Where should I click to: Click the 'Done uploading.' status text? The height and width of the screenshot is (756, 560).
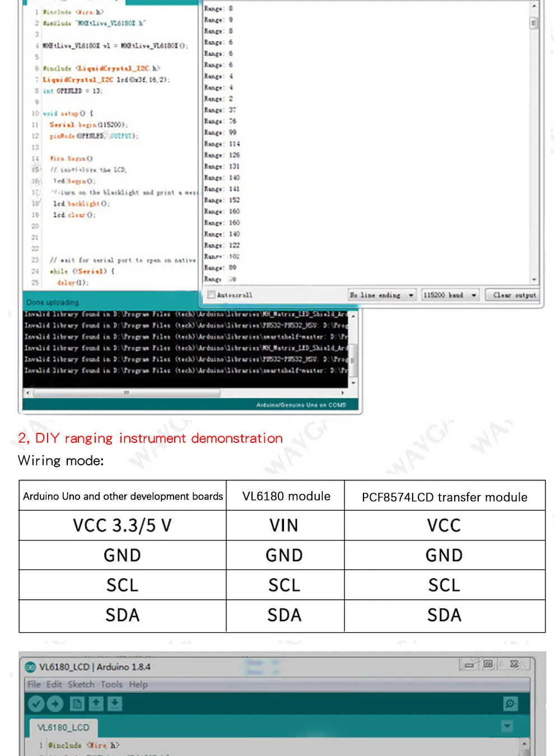coord(53,302)
